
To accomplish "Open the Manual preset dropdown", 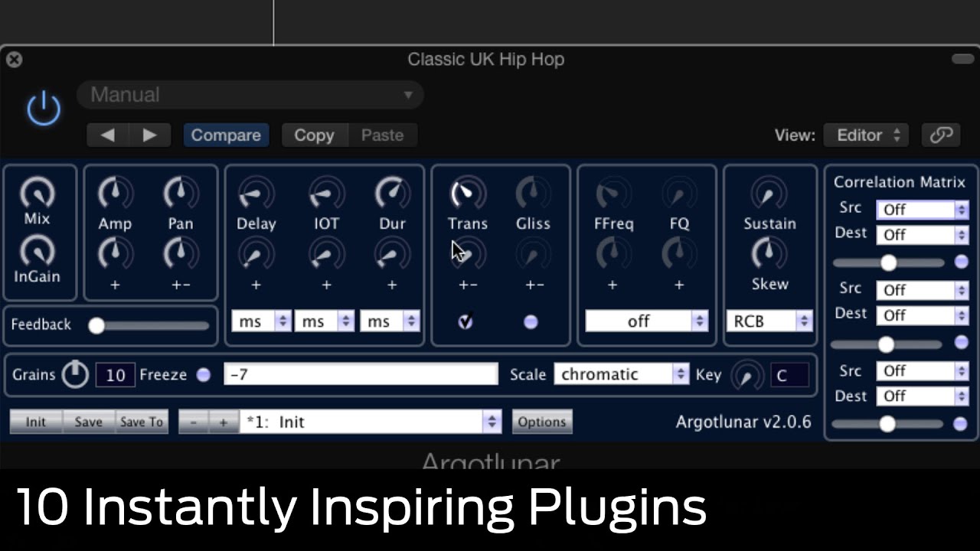I will pyautogui.click(x=250, y=95).
